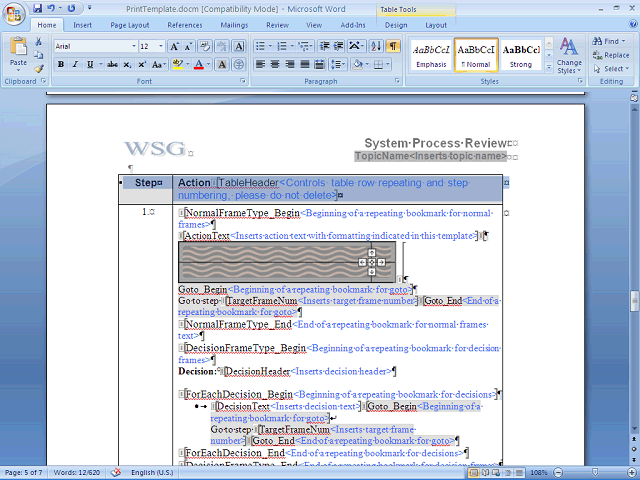Open the Review tab
The image size is (640, 480).
[278, 25]
